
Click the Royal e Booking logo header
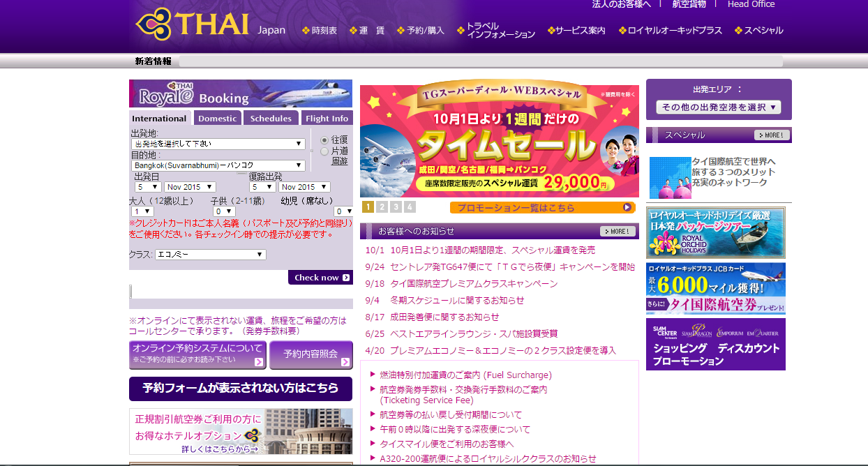tap(241, 93)
